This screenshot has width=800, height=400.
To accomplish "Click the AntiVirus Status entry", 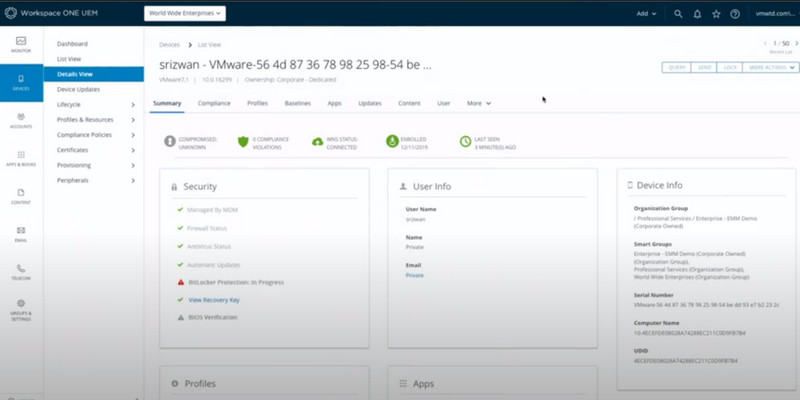I will pyautogui.click(x=209, y=246).
